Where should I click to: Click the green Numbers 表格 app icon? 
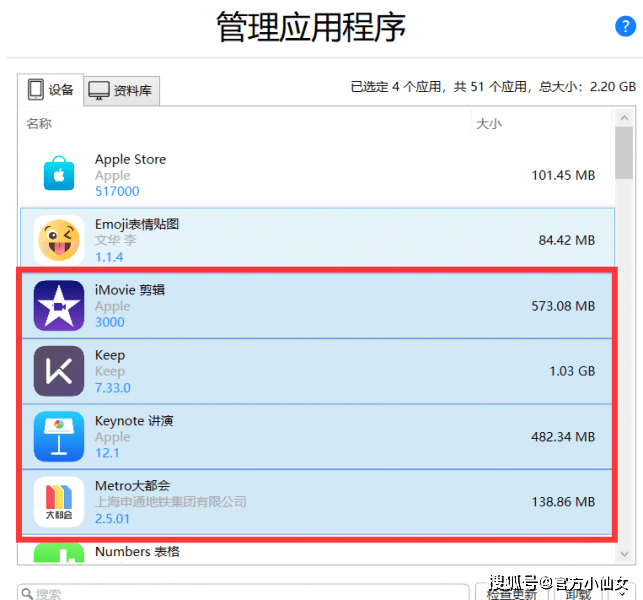(x=59, y=553)
